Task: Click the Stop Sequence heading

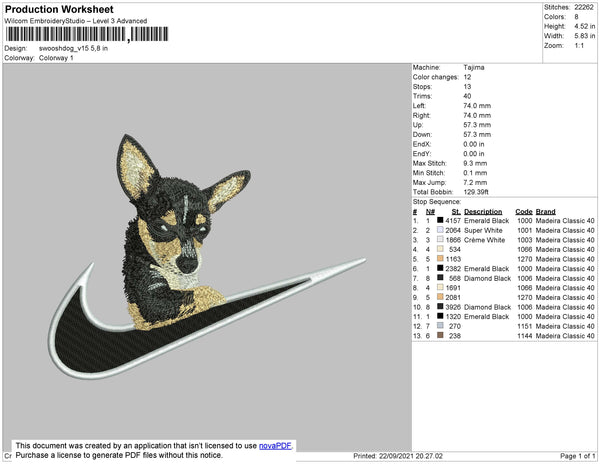Action: pos(437,202)
